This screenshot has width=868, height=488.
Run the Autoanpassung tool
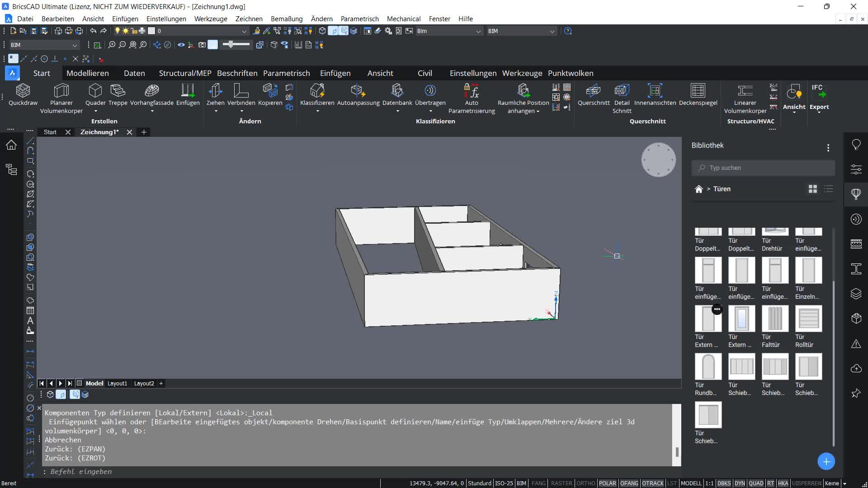[358, 95]
